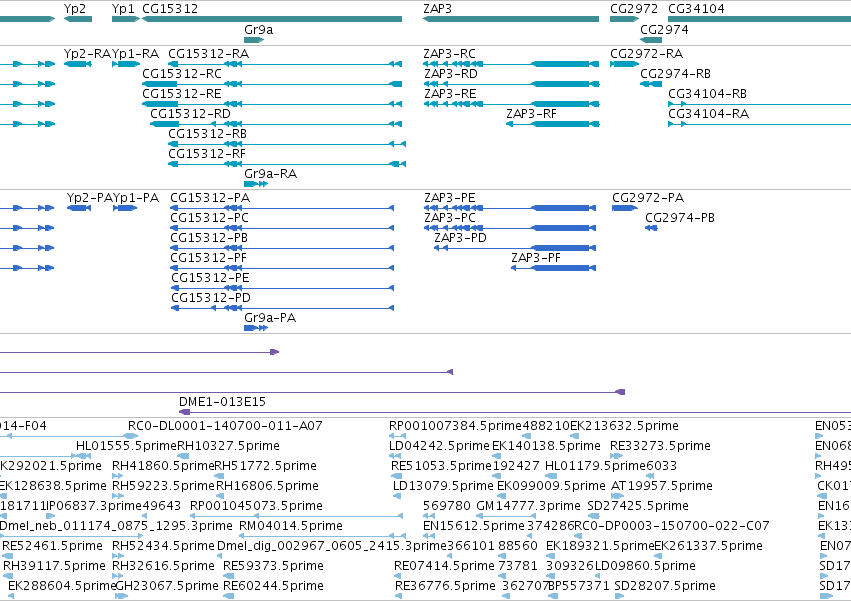The width and height of the screenshot is (851, 601).
Task: Open the 'ZAP3' gene feature label
Action: [437, 9]
